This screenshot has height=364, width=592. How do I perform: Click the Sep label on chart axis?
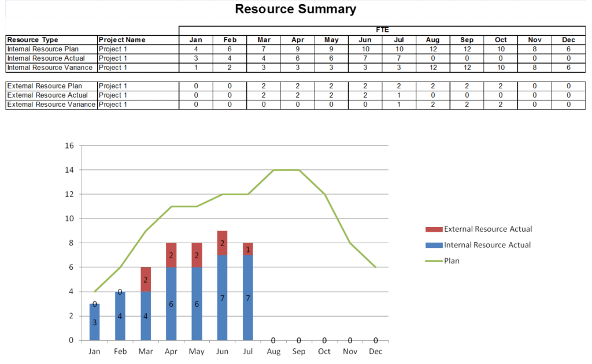299,351
